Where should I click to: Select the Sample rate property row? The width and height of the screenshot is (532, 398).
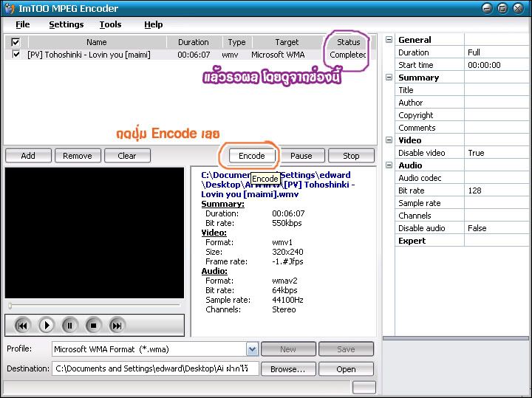pyautogui.click(x=462, y=203)
